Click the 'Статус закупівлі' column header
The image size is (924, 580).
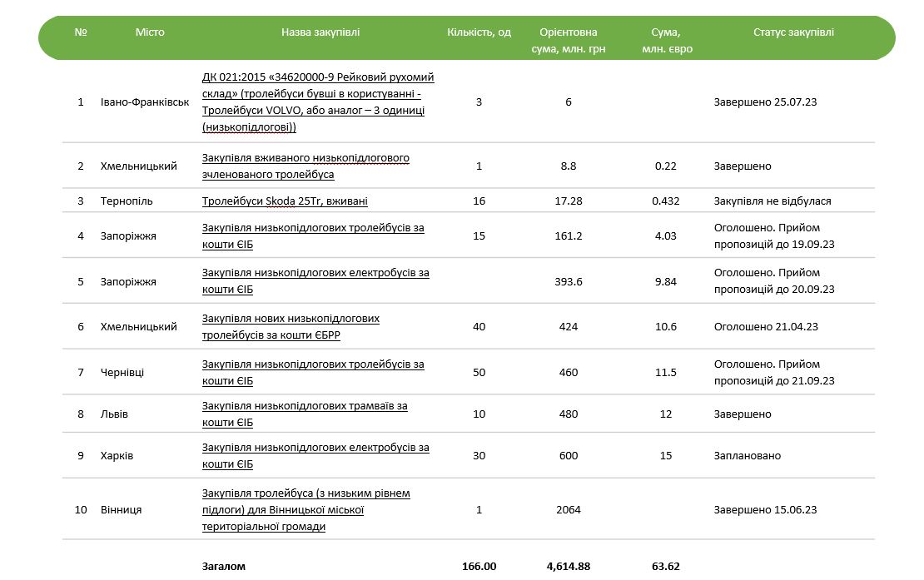pyautogui.click(x=793, y=32)
